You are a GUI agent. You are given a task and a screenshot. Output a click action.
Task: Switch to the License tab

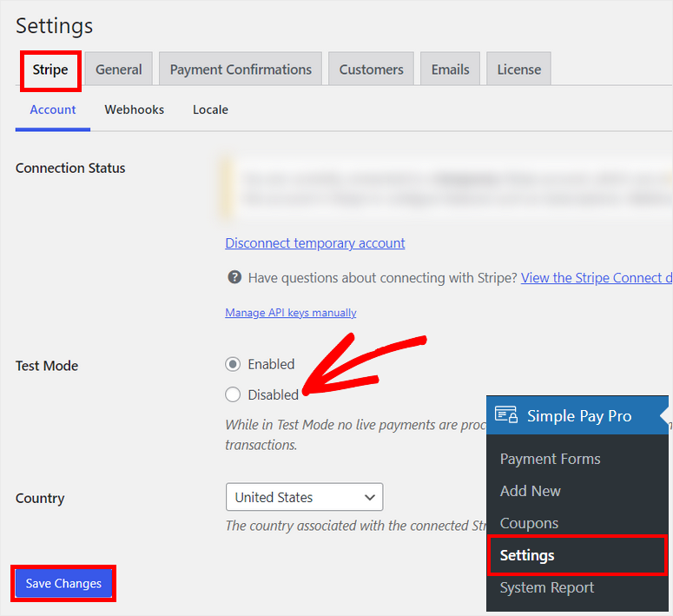click(x=519, y=70)
